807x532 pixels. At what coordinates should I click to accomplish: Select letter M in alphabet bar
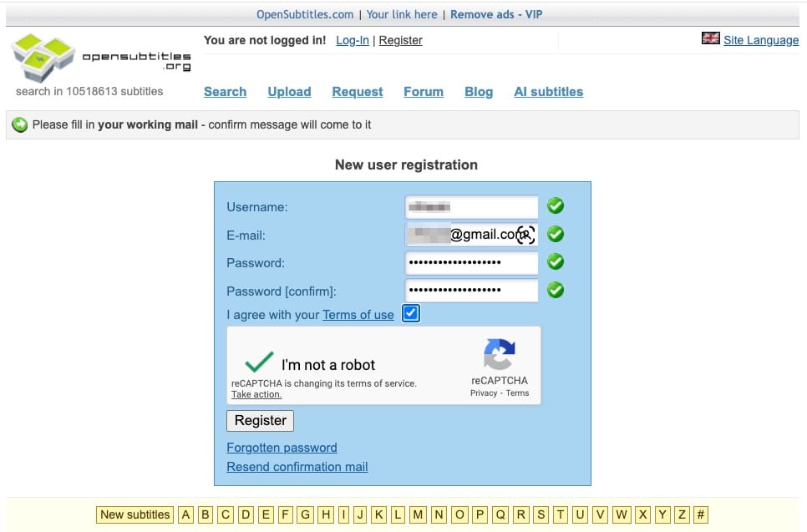pyautogui.click(x=418, y=514)
